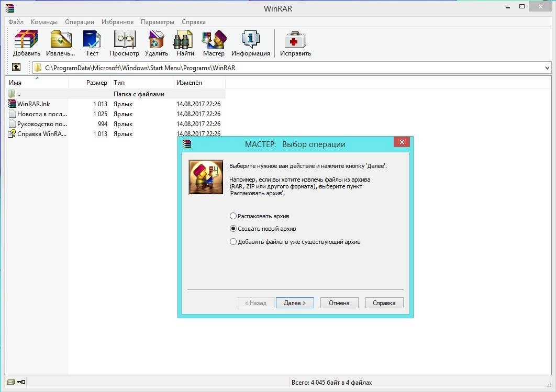The width and height of the screenshot is (556, 392).
Task: Show archive Информация icon
Action: point(251,43)
